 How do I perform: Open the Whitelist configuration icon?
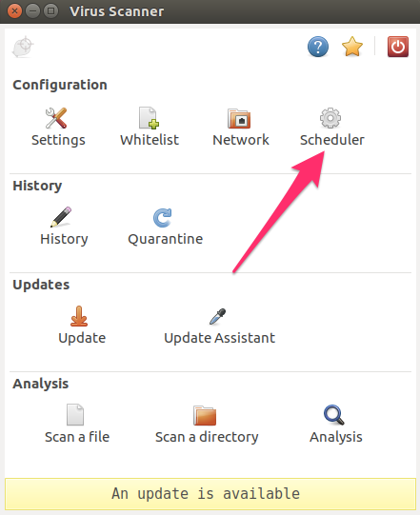pos(149,118)
